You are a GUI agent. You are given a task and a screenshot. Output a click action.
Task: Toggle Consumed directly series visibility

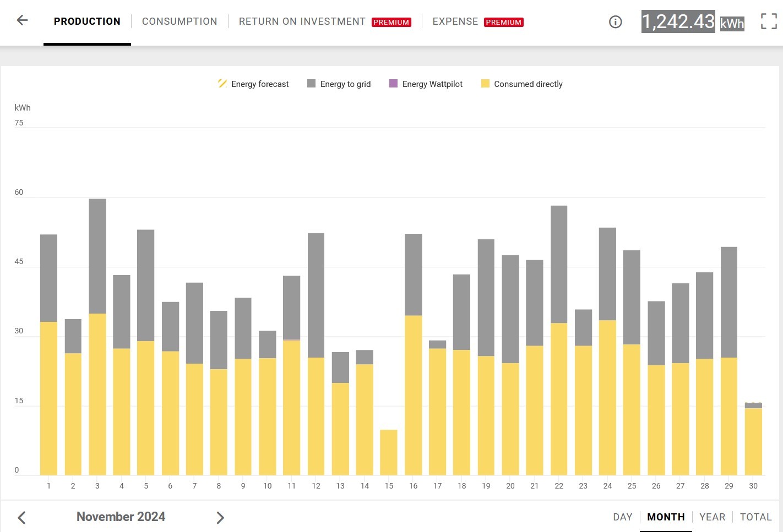[x=528, y=84]
